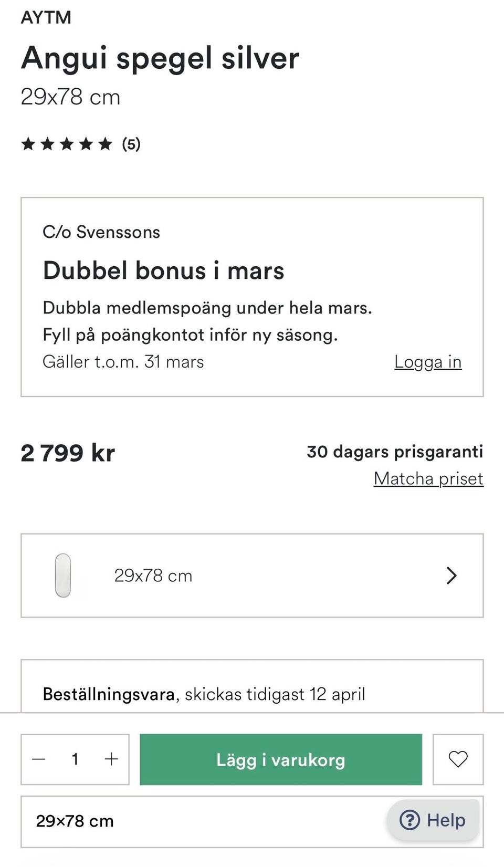Open the reviews count (5)
Viewport: 504px width, 867px height.
coord(131,144)
